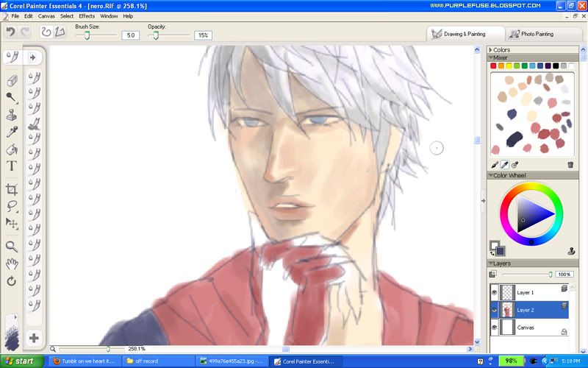Open the Select menu

coord(67,16)
